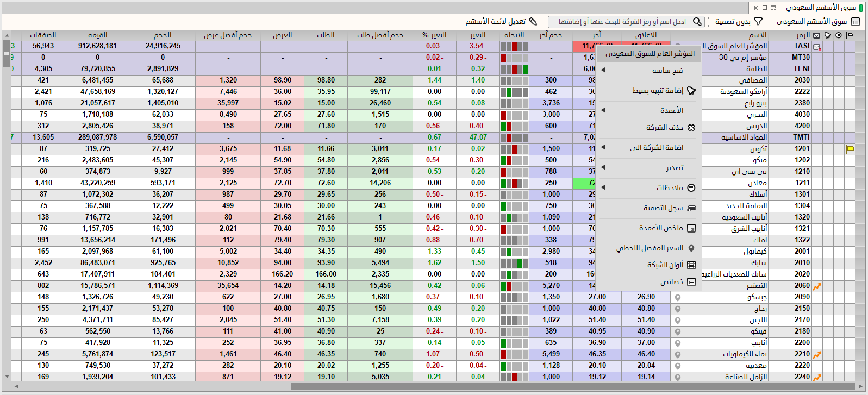Expand the الأعمدة submenu

pos(648,110)
